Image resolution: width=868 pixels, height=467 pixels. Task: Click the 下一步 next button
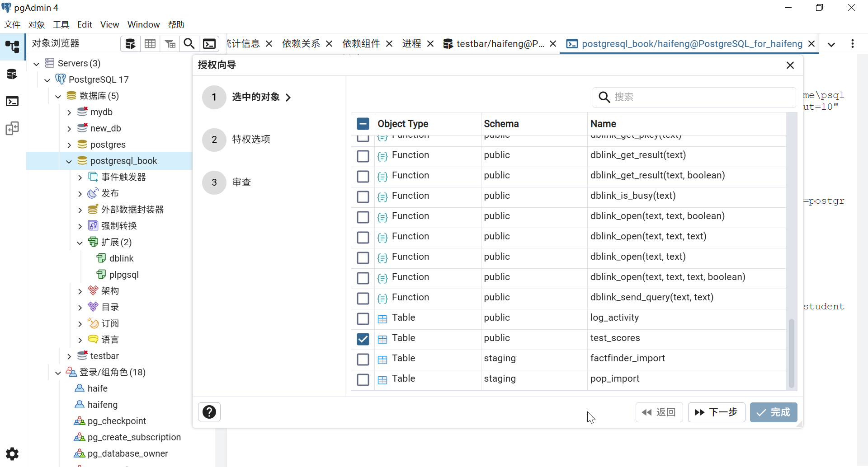[x=716, y=412]
